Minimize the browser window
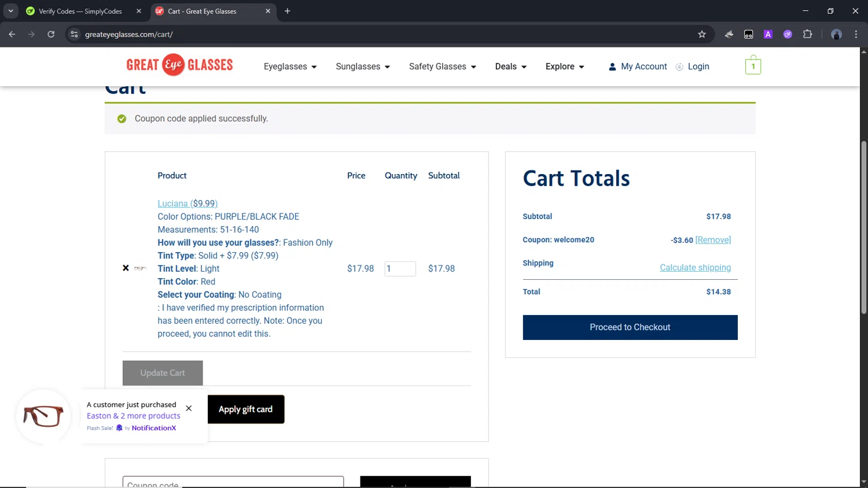The image size is (868, 488). [x=806, y=11]
